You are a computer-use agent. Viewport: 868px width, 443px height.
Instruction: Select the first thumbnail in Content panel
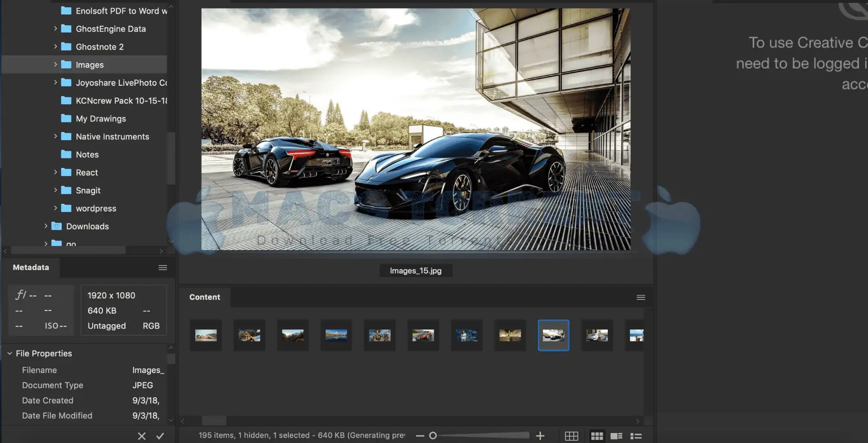pyautogui.click(x=206, y=335)
